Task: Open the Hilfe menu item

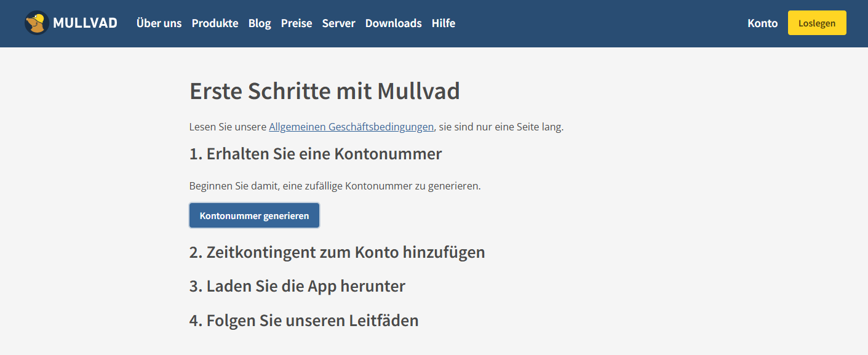Action: click(444, 23)
